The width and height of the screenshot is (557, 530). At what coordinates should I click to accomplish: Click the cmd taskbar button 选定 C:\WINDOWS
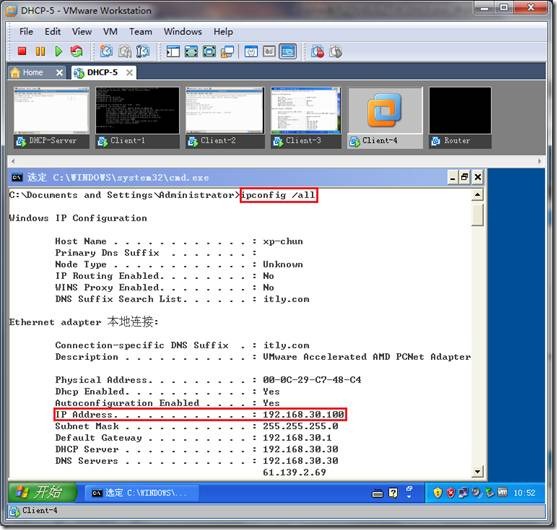pyautogui.click(x=141, y=493)
